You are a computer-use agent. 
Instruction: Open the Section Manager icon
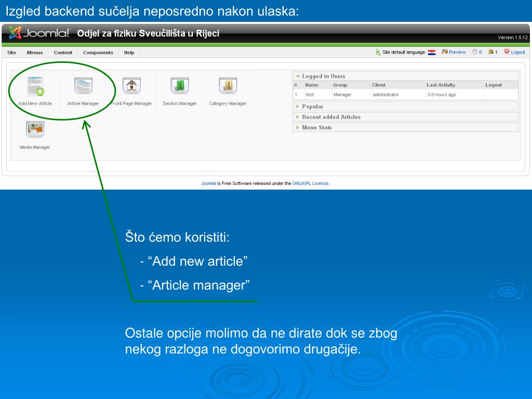pyautogui.click(x=179, y=85)
